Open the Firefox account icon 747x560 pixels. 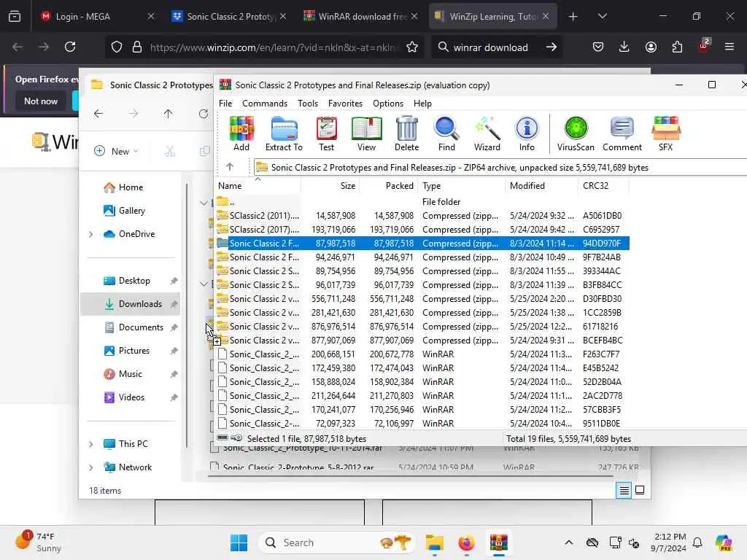[651, 47]
